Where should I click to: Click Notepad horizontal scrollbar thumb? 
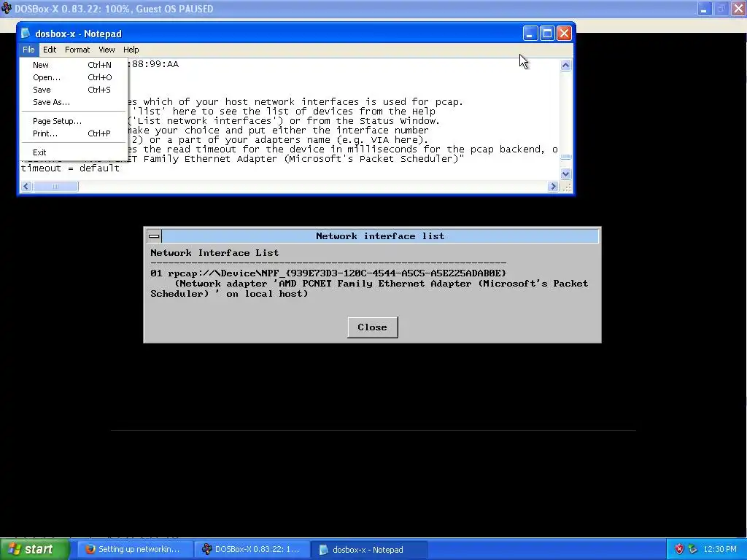coord(55,187)
